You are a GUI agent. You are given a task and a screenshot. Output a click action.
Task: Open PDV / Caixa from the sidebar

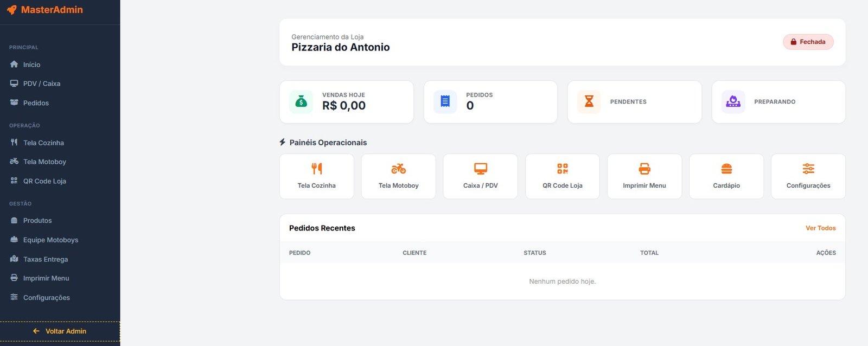(x=41, y=84)
